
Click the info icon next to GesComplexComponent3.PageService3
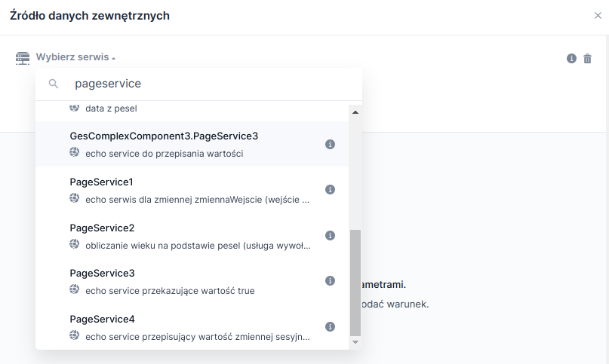pyautogui.click(x=330, y=144)
